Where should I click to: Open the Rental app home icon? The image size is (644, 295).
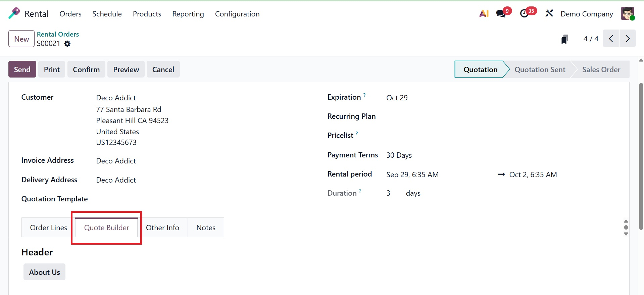(x=14, y=14)
